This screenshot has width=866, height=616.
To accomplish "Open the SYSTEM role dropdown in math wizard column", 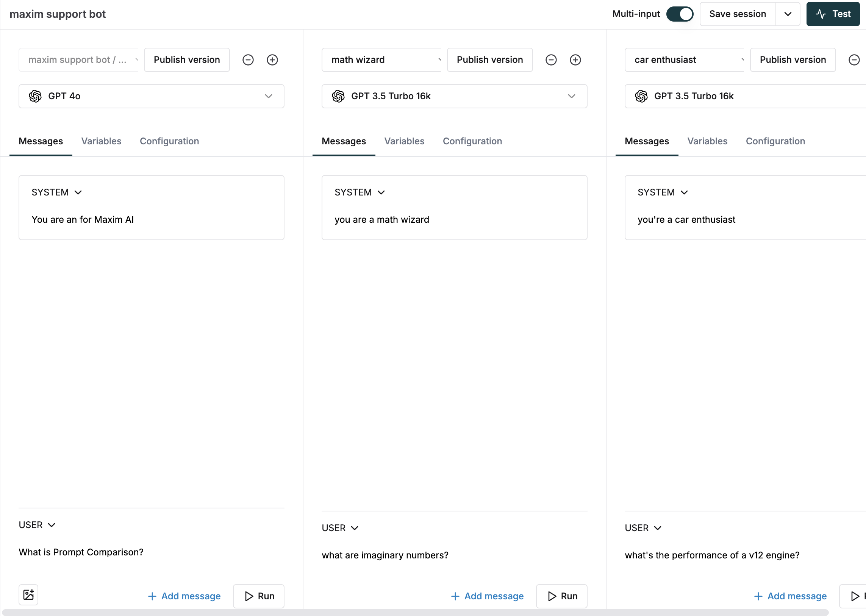I will [381, 192].
